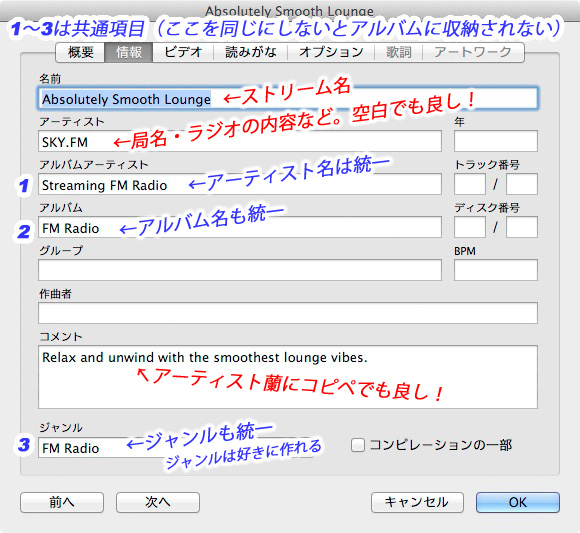580x533 pixels.
Task: Click the アルバムアーティスト field
Action: tap(240, 184)
